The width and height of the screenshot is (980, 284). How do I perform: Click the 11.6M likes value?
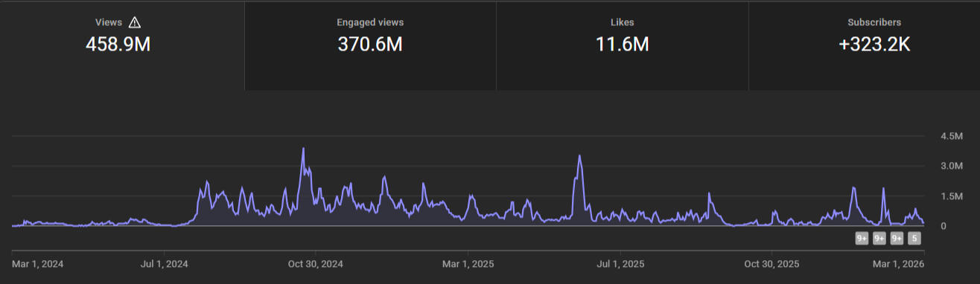tap(623, 45)
